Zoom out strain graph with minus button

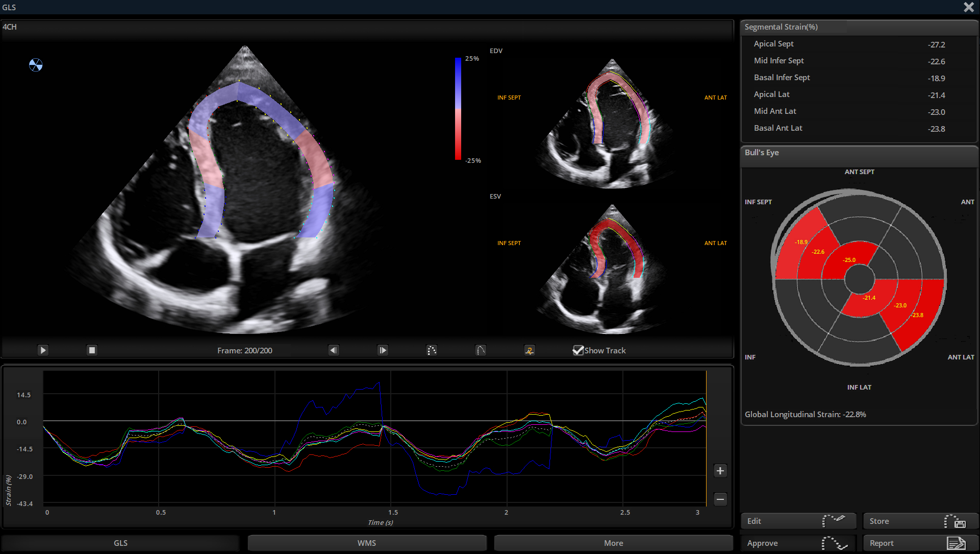coord(720,499)
